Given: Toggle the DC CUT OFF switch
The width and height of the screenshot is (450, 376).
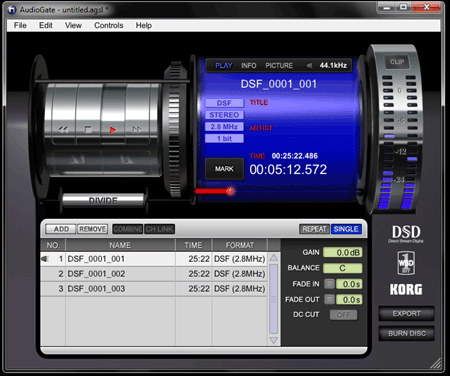Looking at the screenshot, I should click(x=343, y=315).
